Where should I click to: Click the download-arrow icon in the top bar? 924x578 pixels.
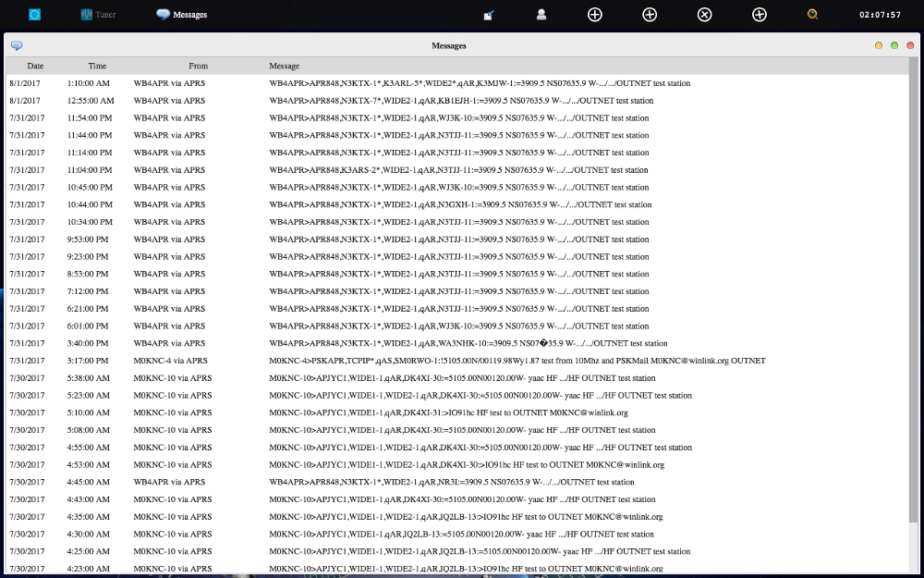coord(488,15)
